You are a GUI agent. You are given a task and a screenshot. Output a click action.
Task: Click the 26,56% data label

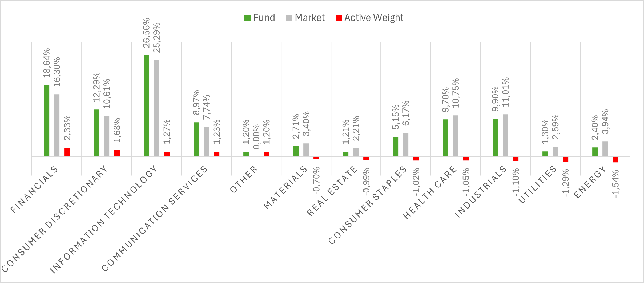(x=147, y=33)
